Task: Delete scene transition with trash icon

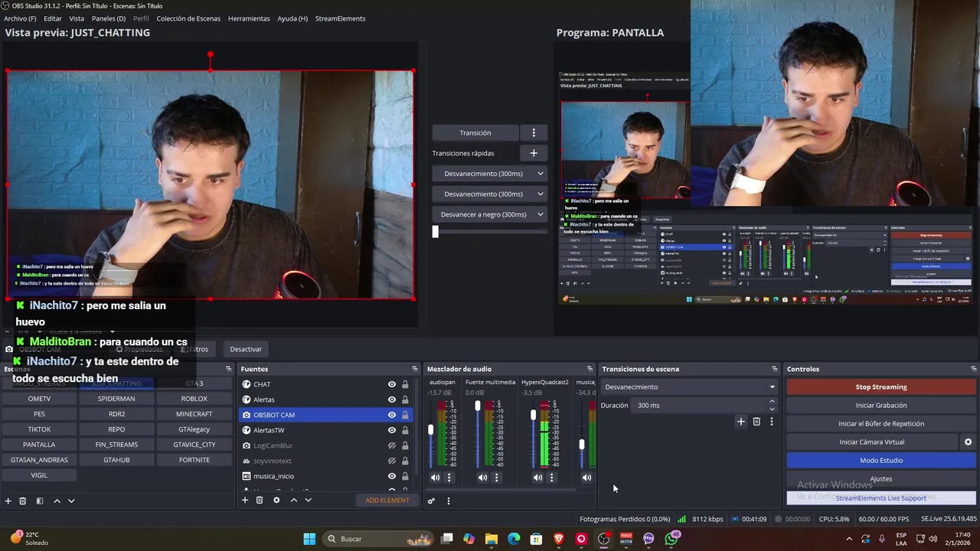Action: point(756,421)
